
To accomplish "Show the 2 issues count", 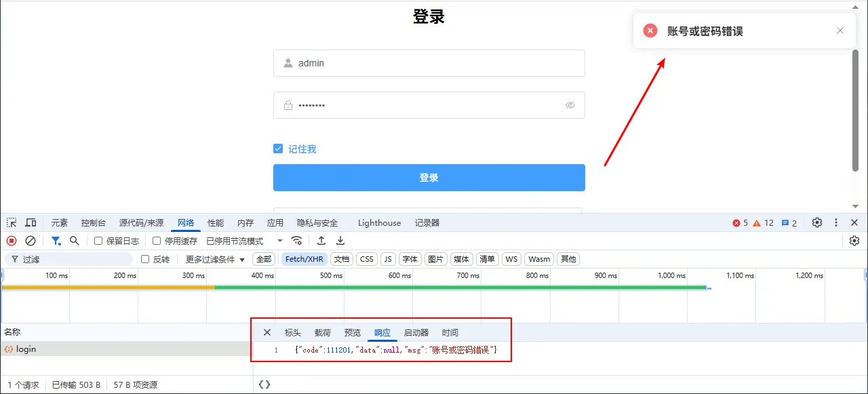I will pos(789,222).
